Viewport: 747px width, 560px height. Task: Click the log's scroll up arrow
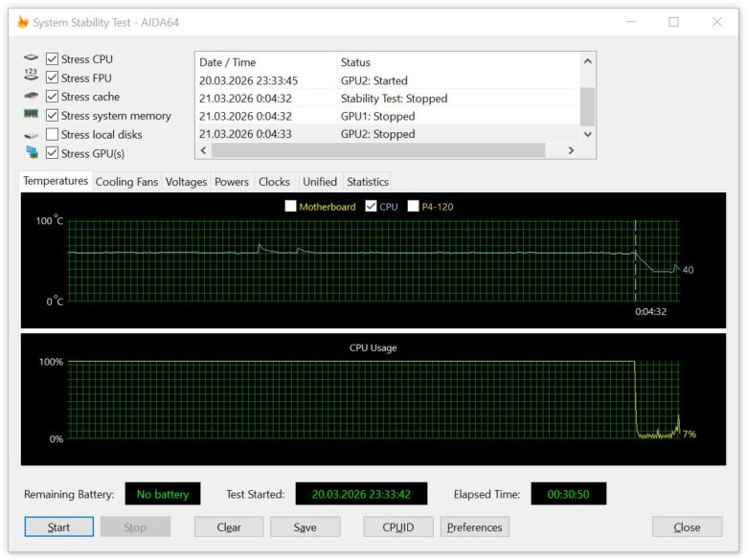[587, 61]
